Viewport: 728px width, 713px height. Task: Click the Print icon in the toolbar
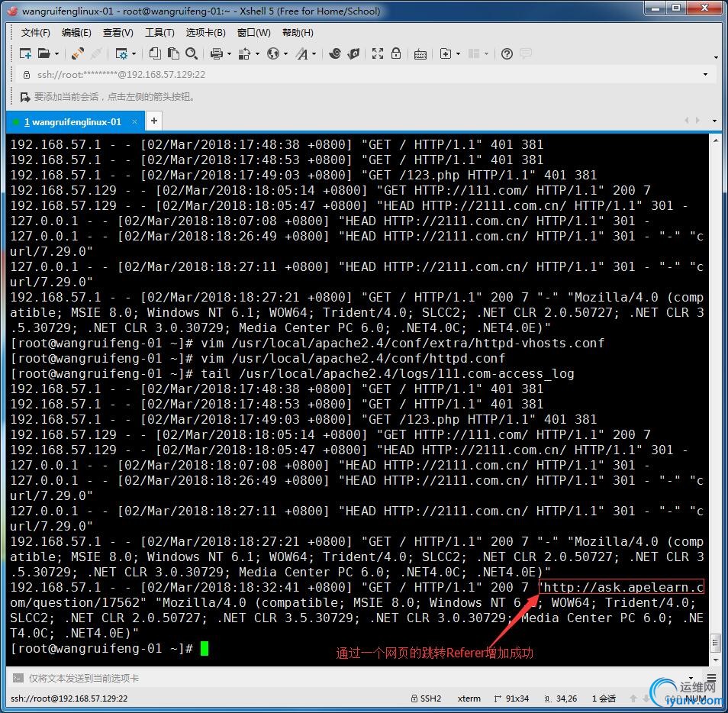pos(217,54)
